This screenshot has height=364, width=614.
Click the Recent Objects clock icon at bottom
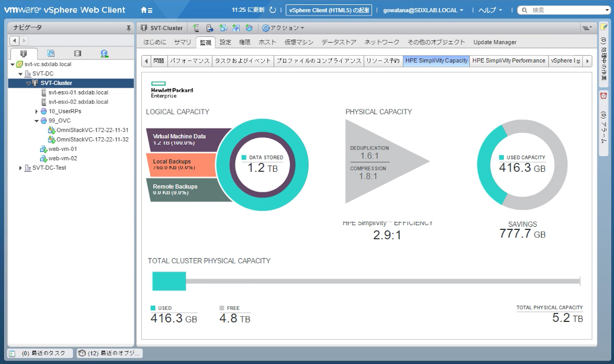(82, 353)
